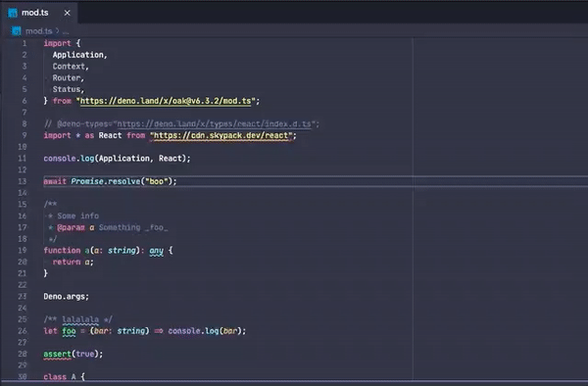This screenshot has height=386, width=588.
Task: Click 'React' identifier in the line 9 import
Action: 110,135
